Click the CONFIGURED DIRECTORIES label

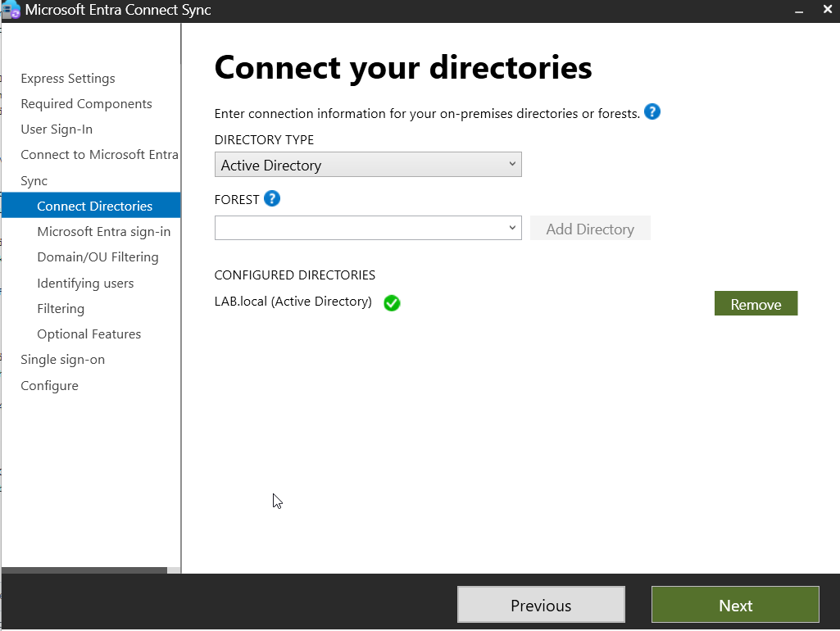[x=295, y=275]
